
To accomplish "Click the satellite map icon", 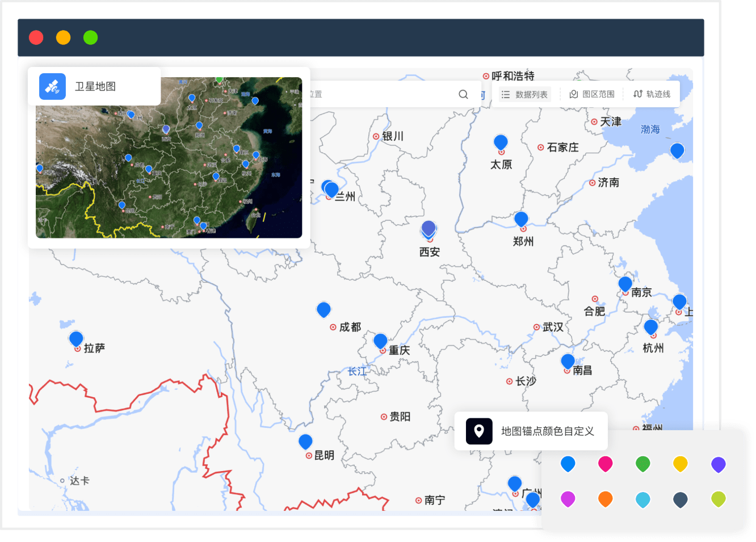I will (52, 86).
